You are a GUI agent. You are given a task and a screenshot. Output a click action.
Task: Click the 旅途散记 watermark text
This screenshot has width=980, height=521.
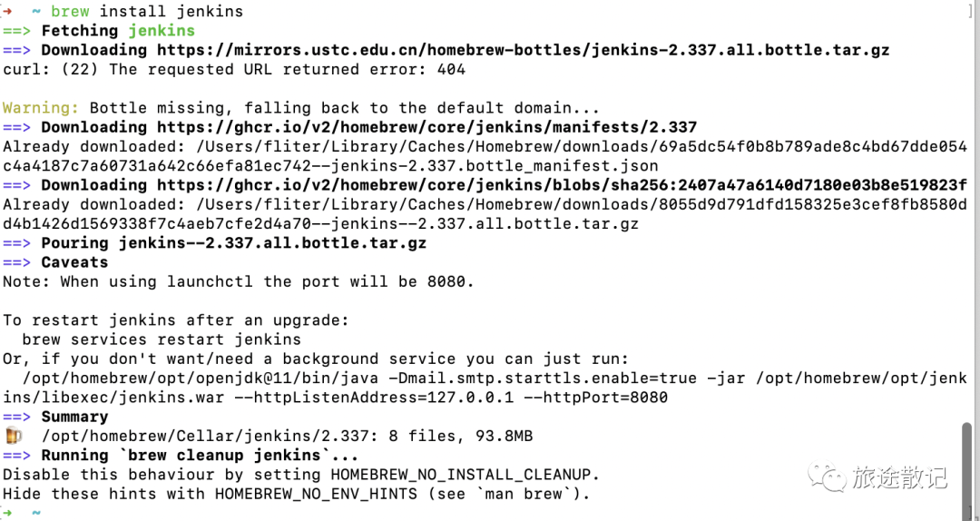pos(898,477)
